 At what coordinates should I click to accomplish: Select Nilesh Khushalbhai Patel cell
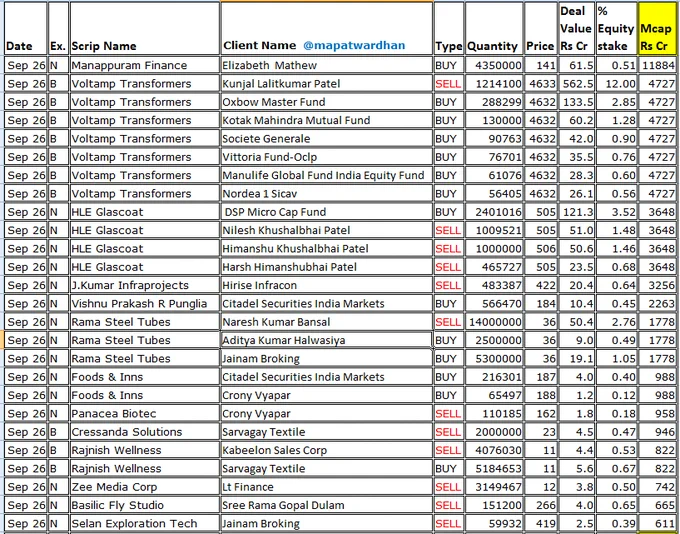(x=327, y=230)
